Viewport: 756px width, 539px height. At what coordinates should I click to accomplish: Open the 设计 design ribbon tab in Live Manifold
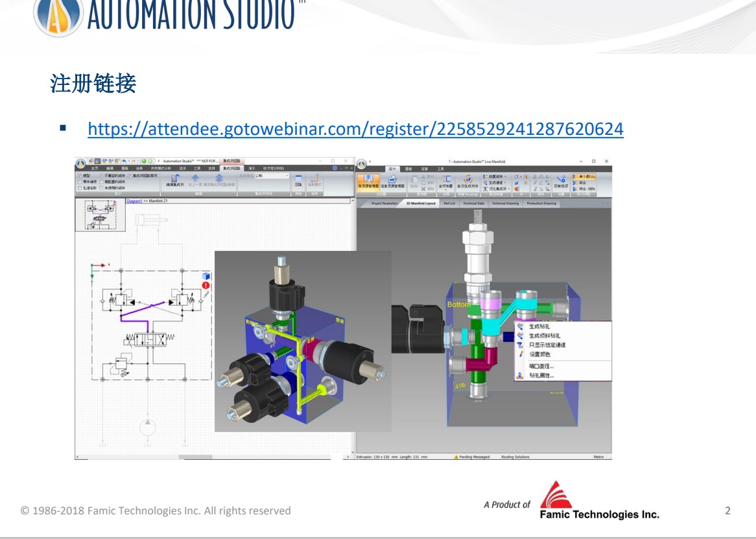pos(392,169)
